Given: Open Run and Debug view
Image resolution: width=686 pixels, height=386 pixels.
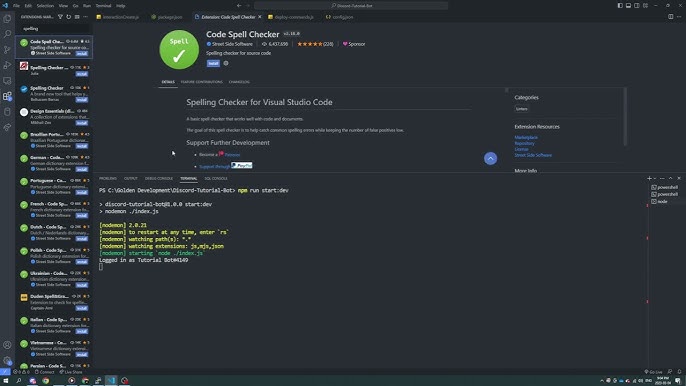Looking at the screenshot, I should point(7,65).
